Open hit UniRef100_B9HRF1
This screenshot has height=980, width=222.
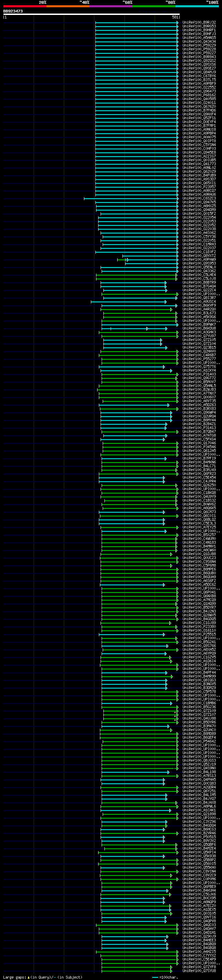pyautogui.click(x=199, y=30)
